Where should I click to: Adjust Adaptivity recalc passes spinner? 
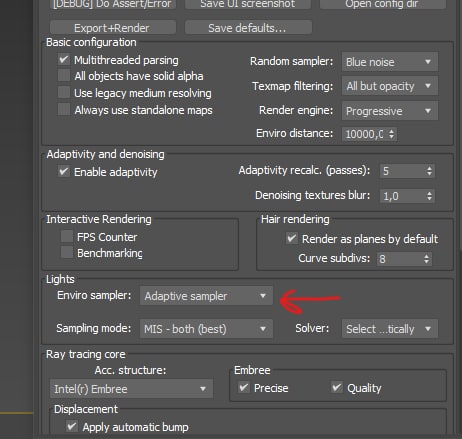[429, 171]
